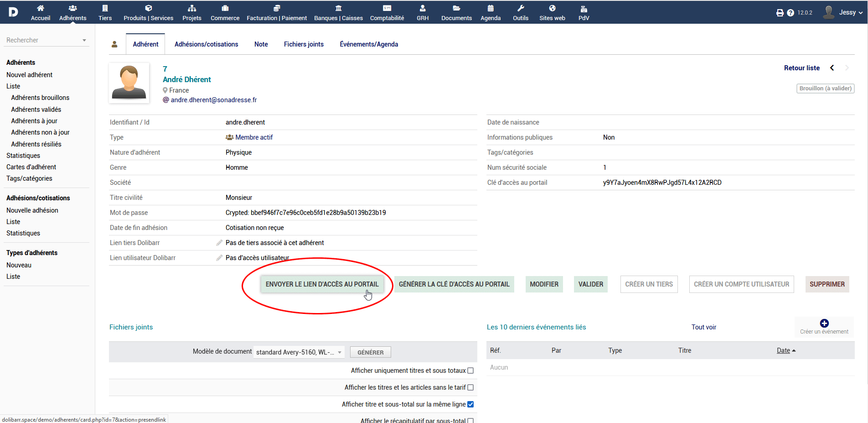Click Envoyer le lien d'accès au portail

click(322, 284)
